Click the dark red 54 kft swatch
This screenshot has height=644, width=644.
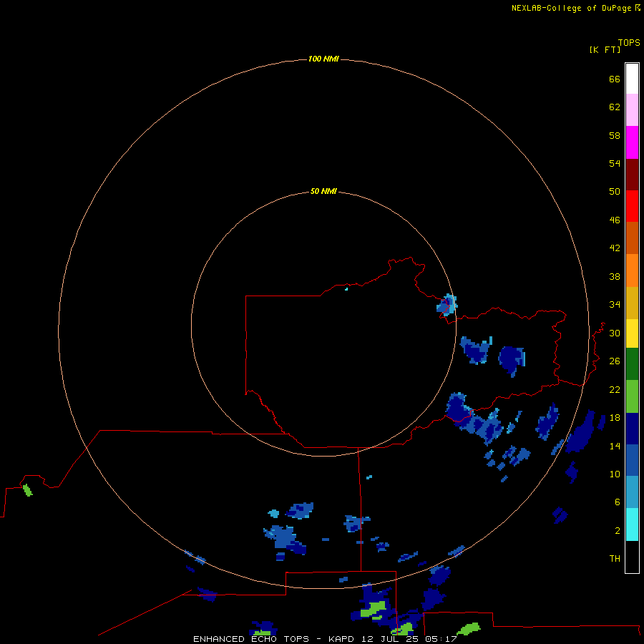632,175
